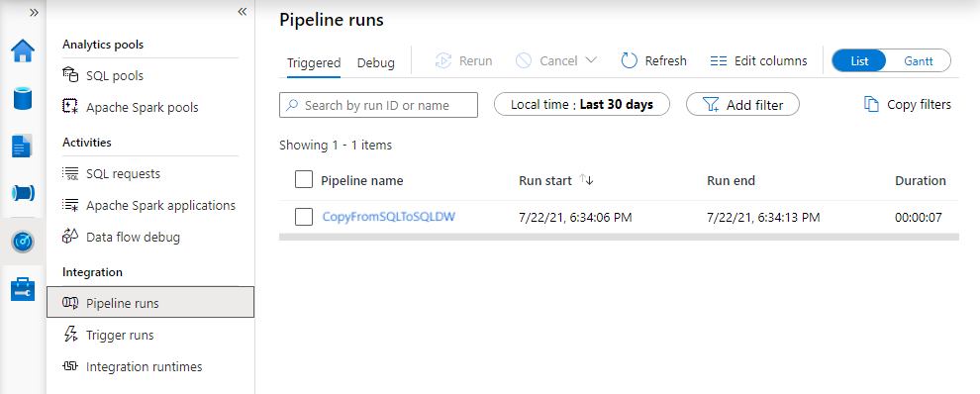The height and width of the screenshot is (394, 980).
Task: Switch to the Debug tab
Action: pyautogui.click(x=375, y=62)
